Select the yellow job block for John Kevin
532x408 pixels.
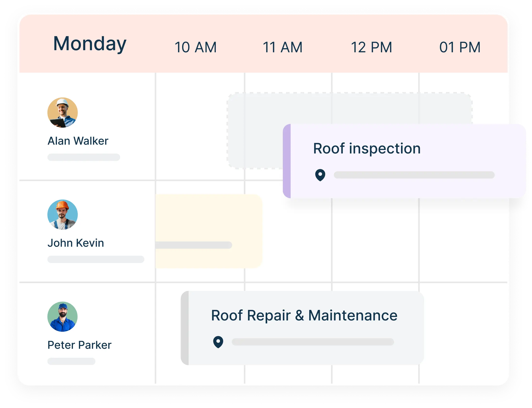coord(208,219)
